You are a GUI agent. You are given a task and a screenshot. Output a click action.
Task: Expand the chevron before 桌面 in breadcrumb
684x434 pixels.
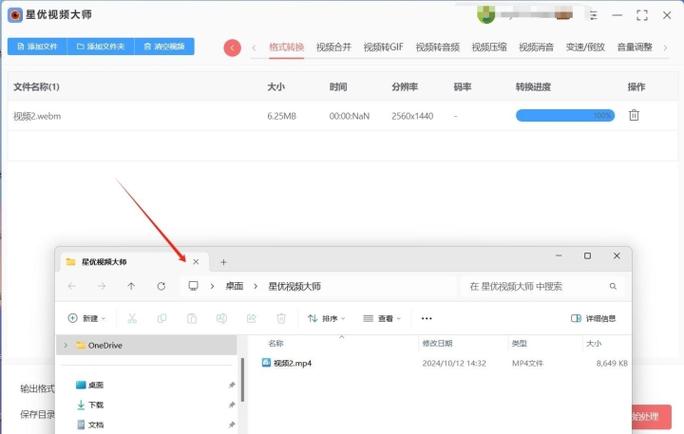(212, 286)
